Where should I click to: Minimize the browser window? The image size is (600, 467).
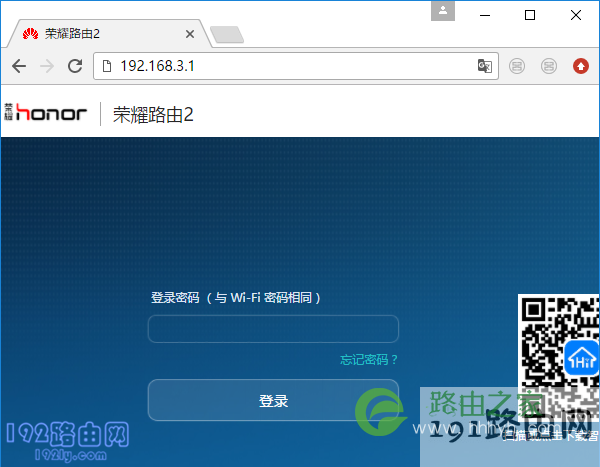click(x=485, y=15)
